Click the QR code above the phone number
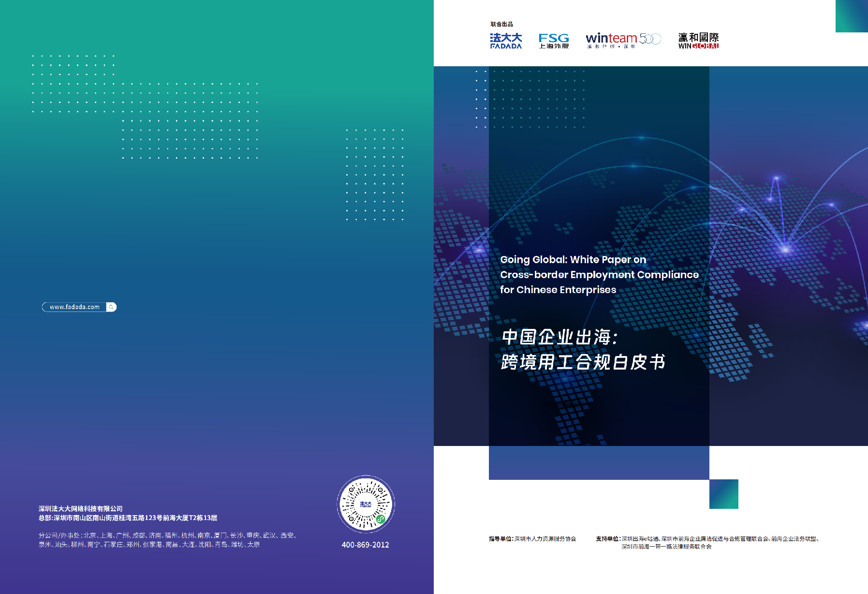Image resolution: width=868 pixels, height=594 pixels. tap(366, 504)
